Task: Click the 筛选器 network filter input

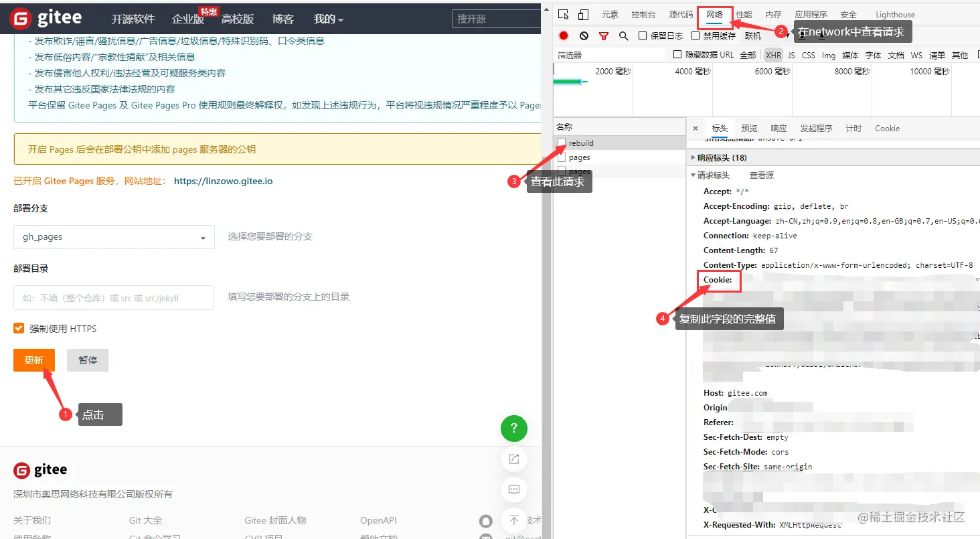Action: click(x=610, y=55)
